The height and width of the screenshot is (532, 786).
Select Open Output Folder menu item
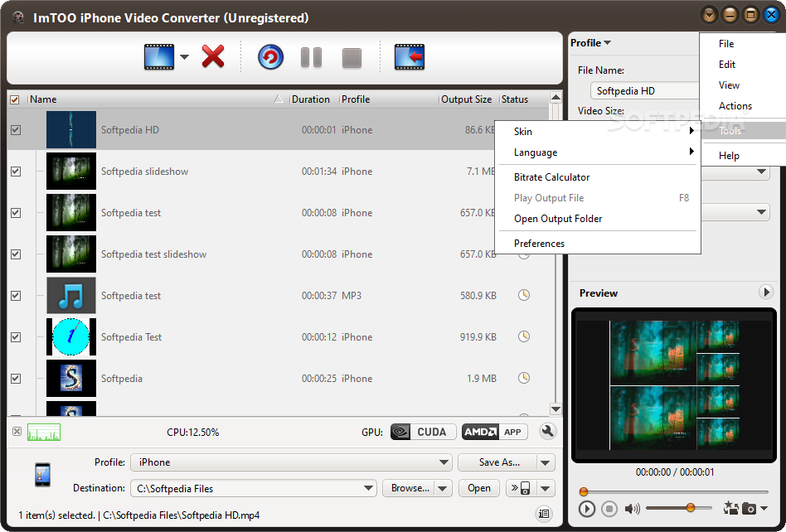598,219
